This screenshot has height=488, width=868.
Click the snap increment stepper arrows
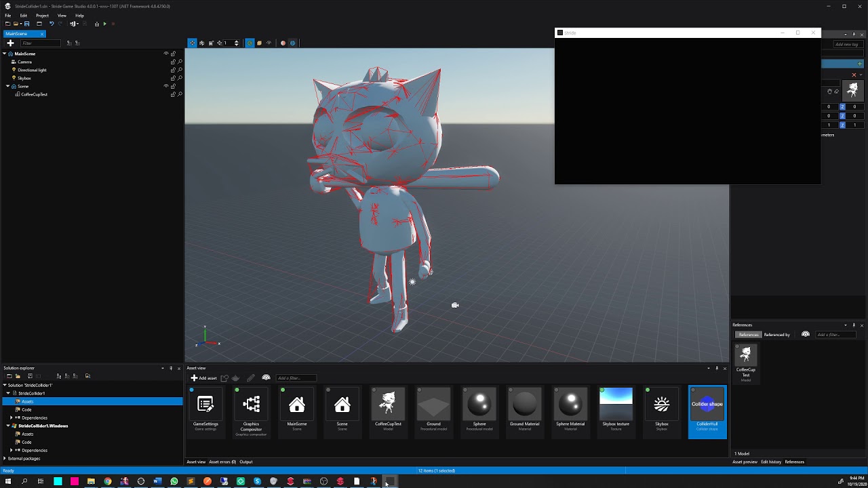[x=236, y=43]
